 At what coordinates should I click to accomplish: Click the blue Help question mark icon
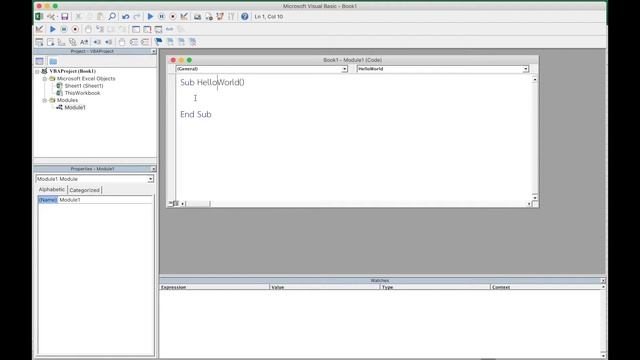point(244,17)
